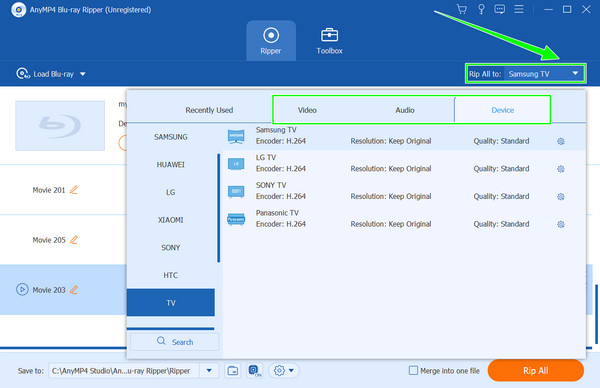This screenshot has width=600, height=388.
Task: Open the Video format tab
Action: tap(307, 110)
